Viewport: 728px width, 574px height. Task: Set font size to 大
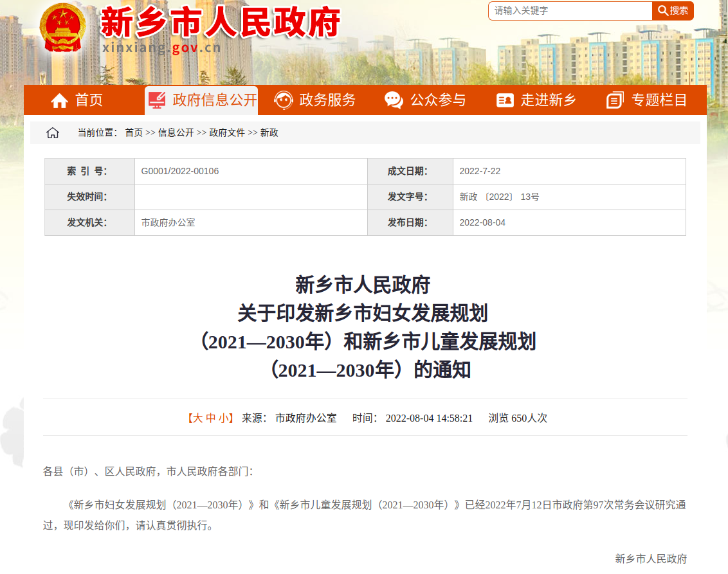click(198, 418)
